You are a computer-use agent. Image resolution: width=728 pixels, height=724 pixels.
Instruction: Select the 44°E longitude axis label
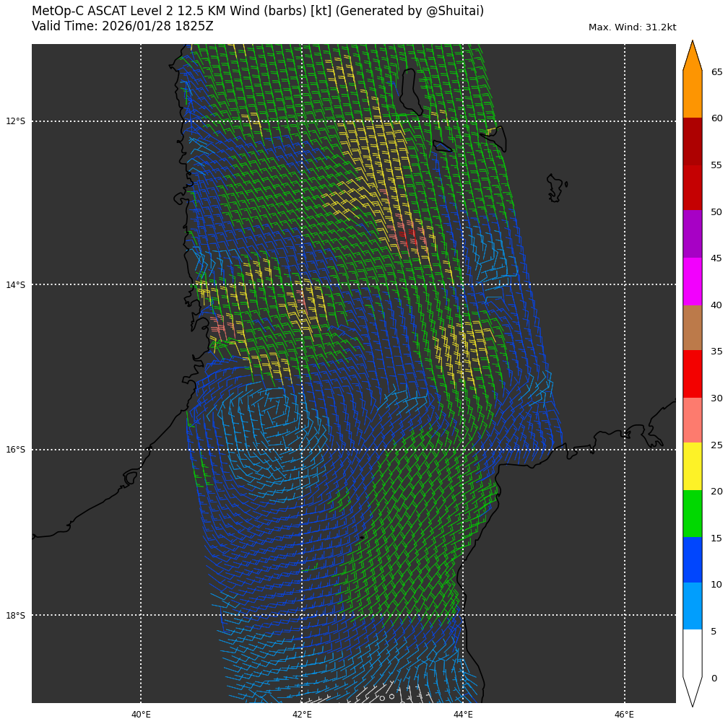click(463, 715)
